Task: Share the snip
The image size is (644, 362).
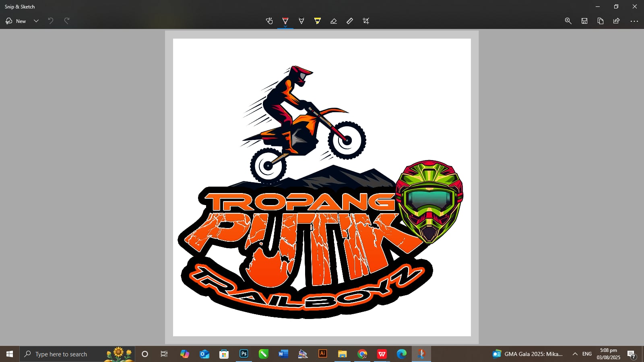Action: click(x=616, y=21)
